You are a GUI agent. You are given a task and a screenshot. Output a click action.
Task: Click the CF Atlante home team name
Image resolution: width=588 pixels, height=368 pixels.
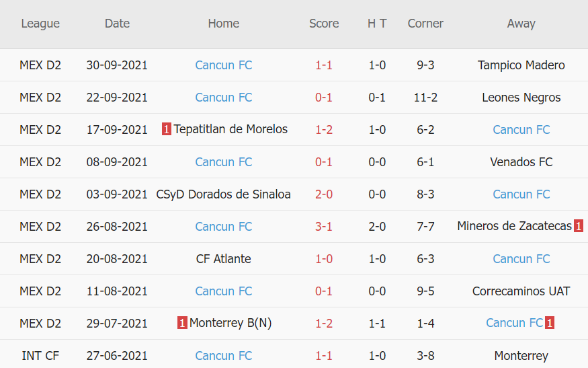click(224, 259)
